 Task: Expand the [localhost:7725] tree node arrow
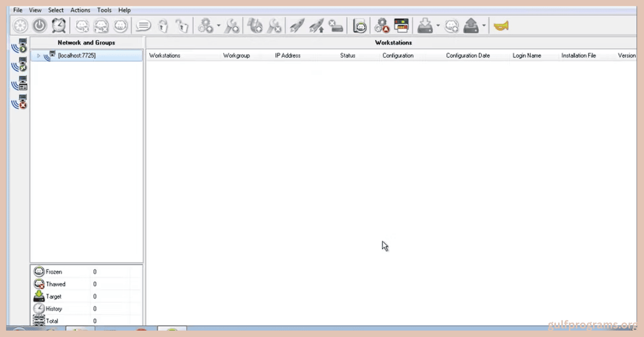click(x=39, y=56)
